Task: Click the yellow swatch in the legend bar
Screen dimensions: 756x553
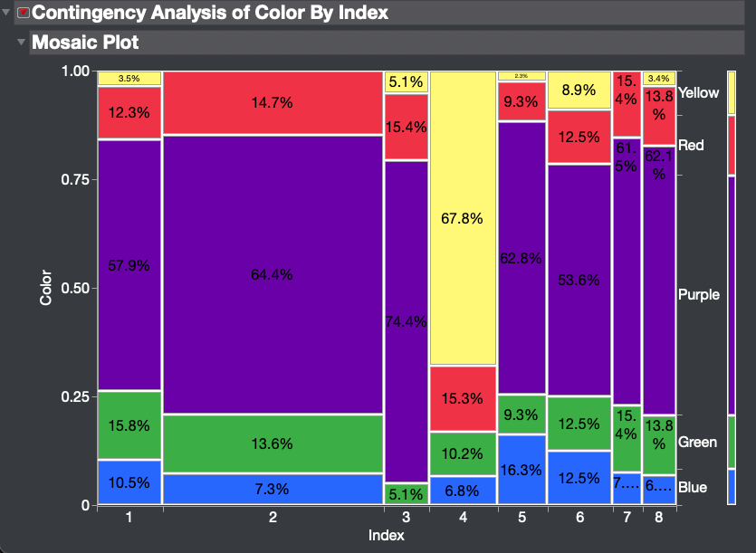Action: (732, 93)
